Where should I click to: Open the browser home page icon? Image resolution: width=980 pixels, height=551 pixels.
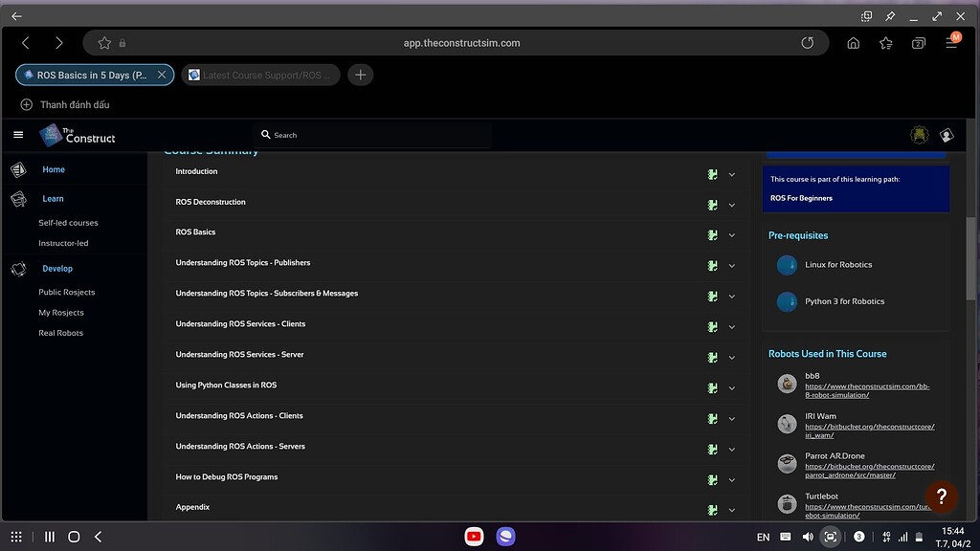(853, 43)
